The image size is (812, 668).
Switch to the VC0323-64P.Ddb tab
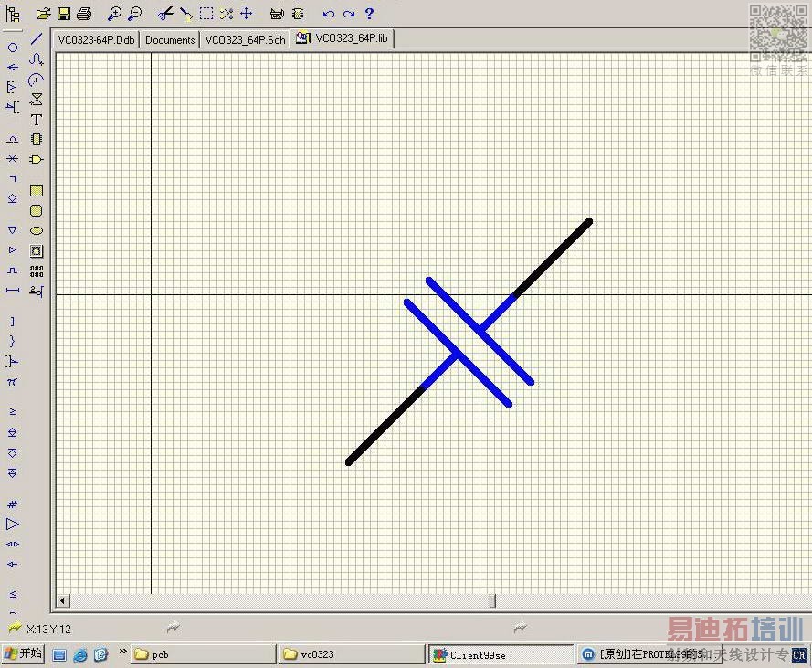point(96,40)
